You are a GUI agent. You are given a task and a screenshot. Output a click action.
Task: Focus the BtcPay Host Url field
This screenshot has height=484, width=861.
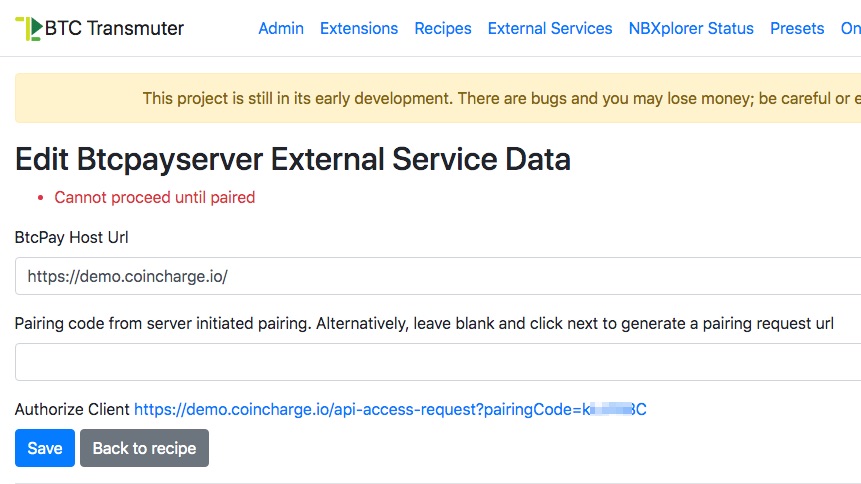click(438, 276)
